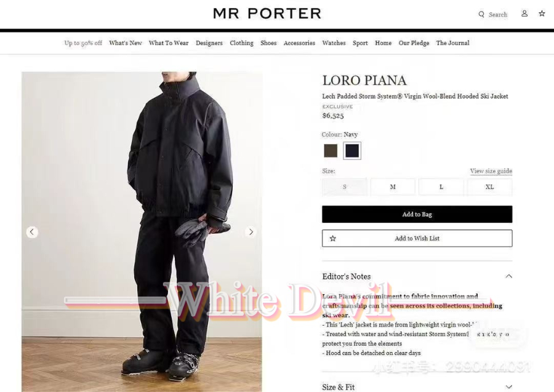Select size M
The width and height of the screenshot is (554, 392).
(x=393, y=187)
